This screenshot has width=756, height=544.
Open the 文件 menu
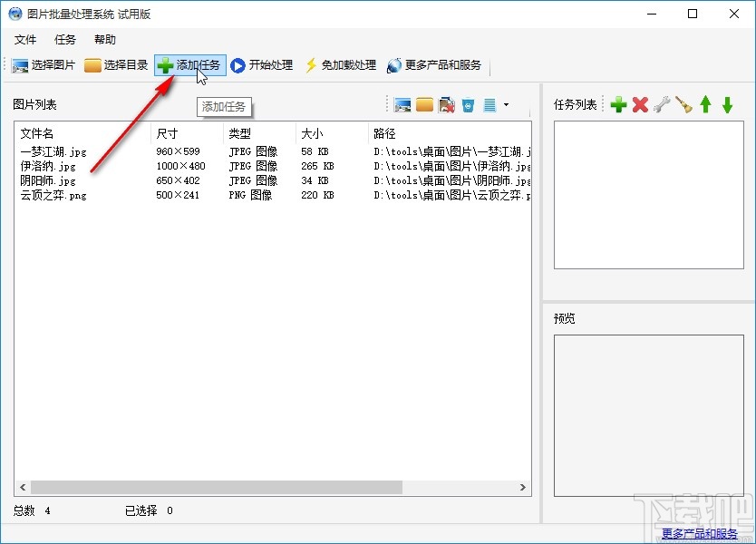click(25, 39)
